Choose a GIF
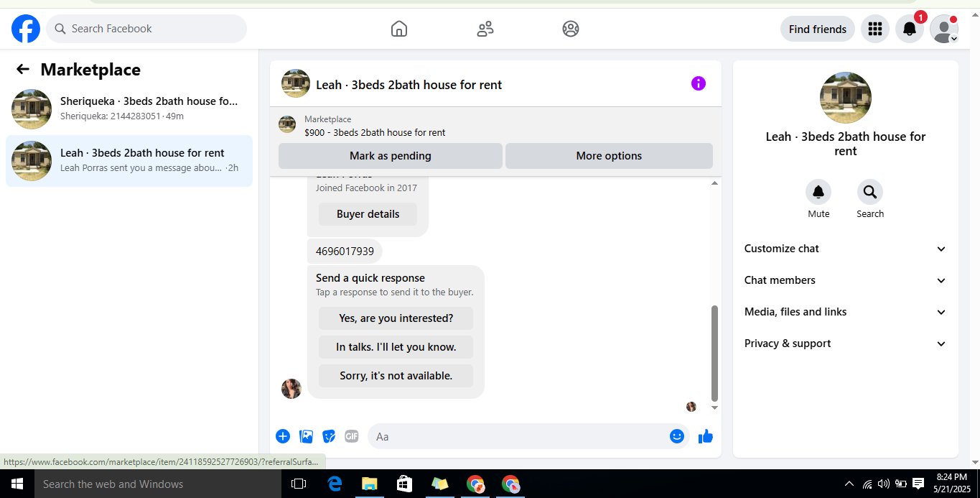The image size is (980, 498). coord(351,436)
